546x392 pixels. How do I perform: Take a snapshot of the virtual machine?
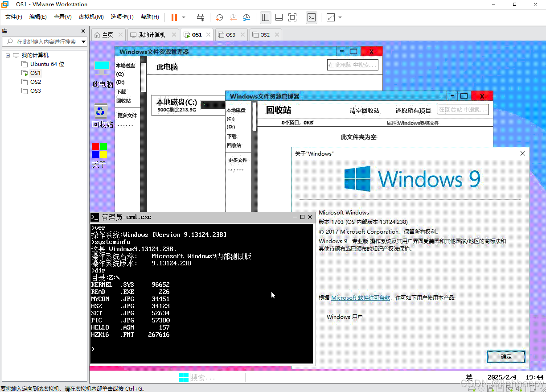click(219, 17)
